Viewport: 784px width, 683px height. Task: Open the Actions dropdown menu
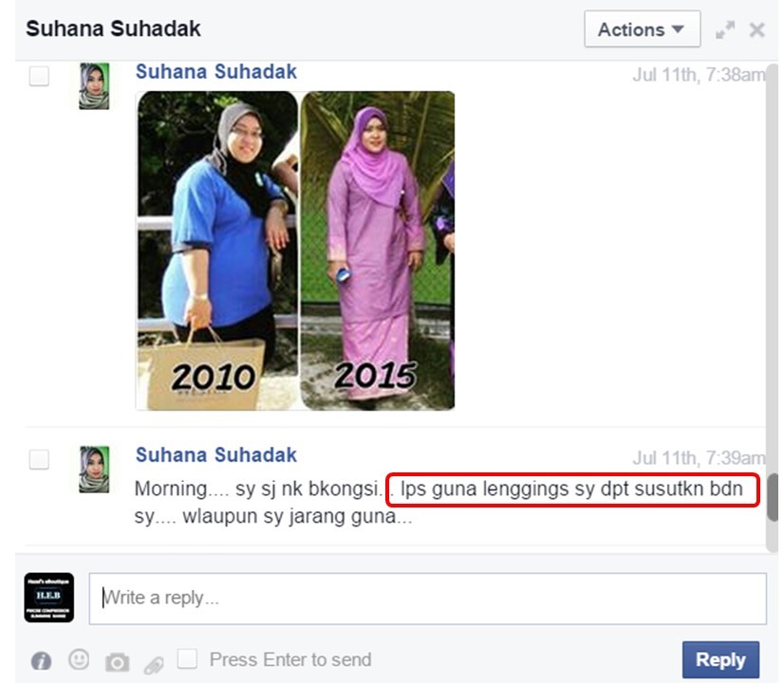point(642,29)
